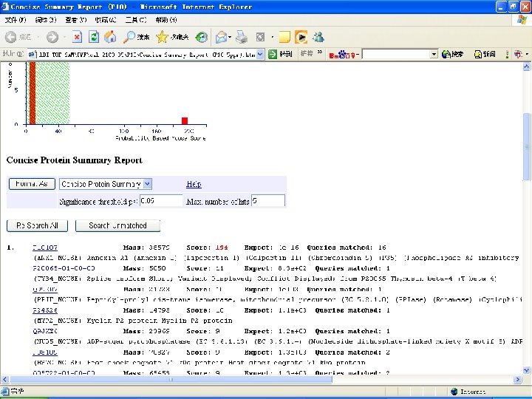This screenshot has height=399, width=532.
Task: Click the Significance threshold p< input field
Action: (x=160, y=201)
